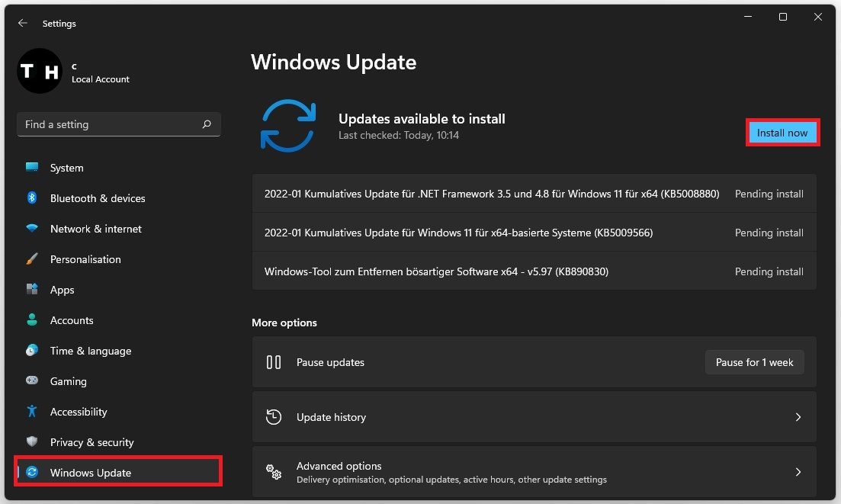Viewport: 841px width, 504px height.
Task: Click the Personalisation paintbrush icon
Action: tap(32, 259)
